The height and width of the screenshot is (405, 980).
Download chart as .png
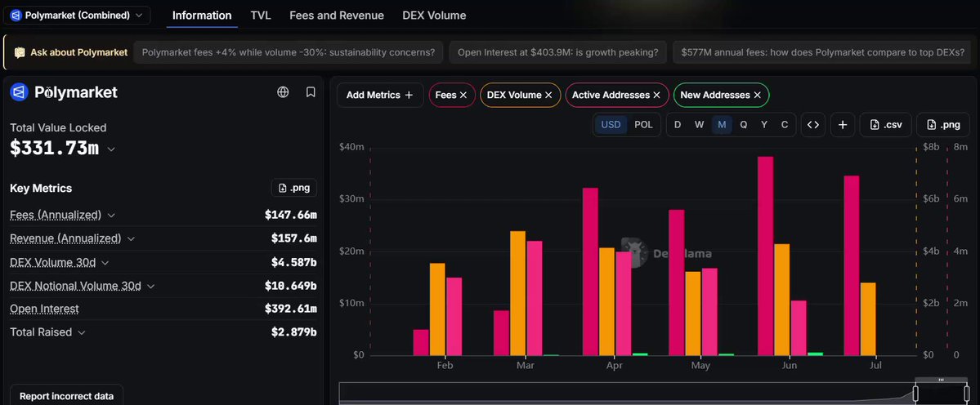coord(942,125)
